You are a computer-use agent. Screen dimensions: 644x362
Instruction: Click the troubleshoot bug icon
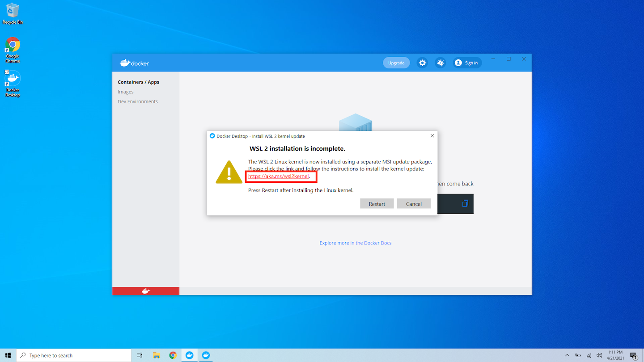[440, 63]
